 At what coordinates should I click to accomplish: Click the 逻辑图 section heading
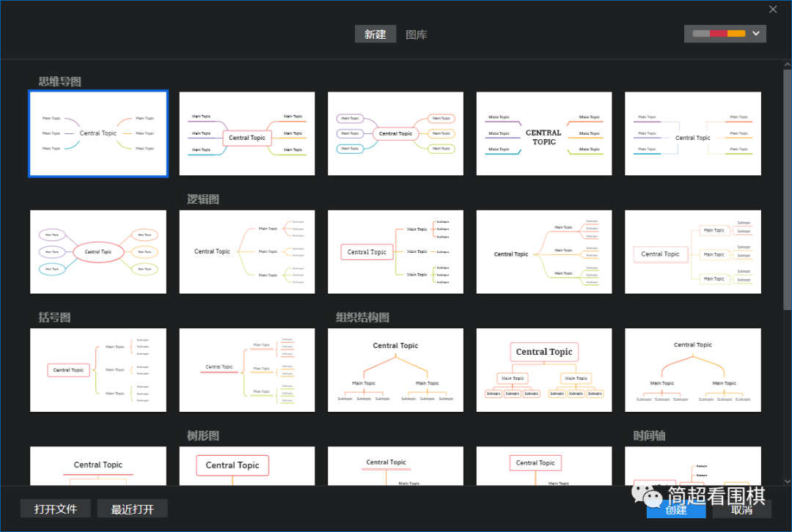(x=203, y=199)
